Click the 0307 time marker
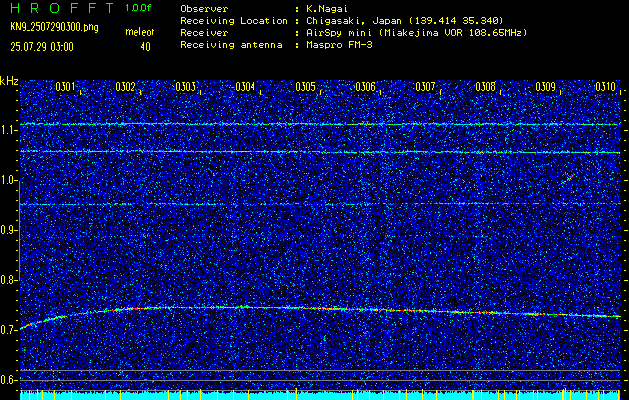629x400 pixels. pos(425,87)
